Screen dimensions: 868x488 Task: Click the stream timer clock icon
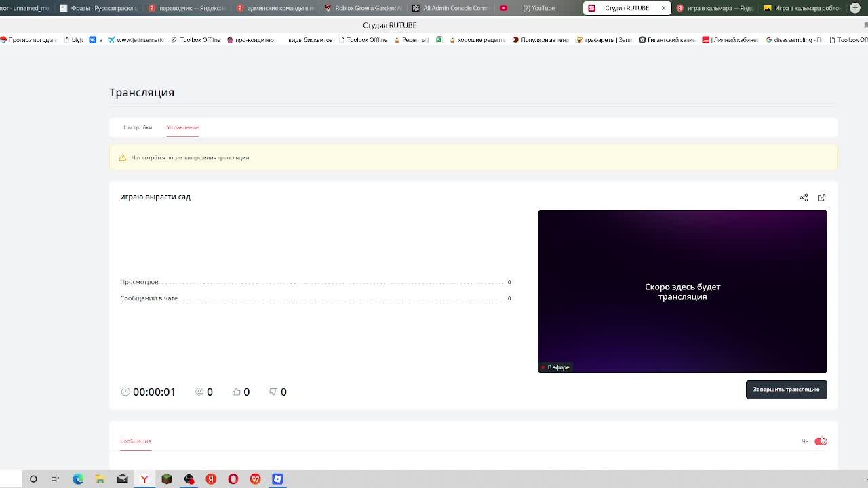pyautogui.click(x=125, y=392)
